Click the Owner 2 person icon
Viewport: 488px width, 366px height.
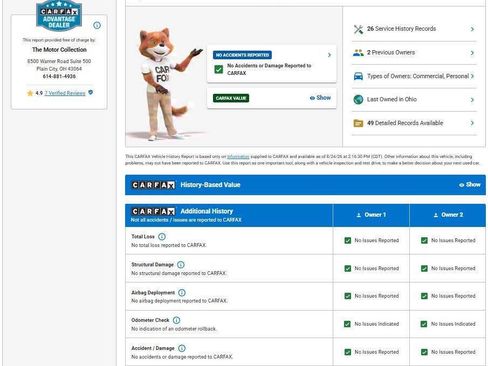coord(436,215)
